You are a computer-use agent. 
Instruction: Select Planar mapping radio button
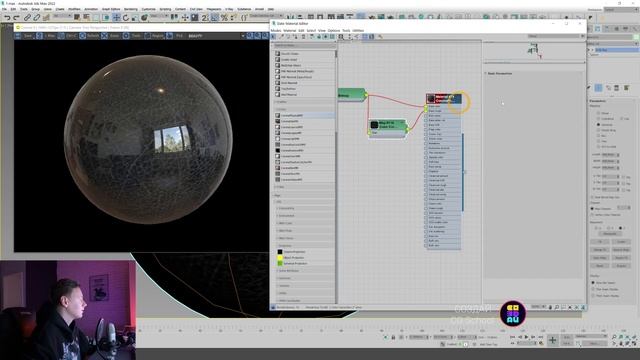(598, 113)
